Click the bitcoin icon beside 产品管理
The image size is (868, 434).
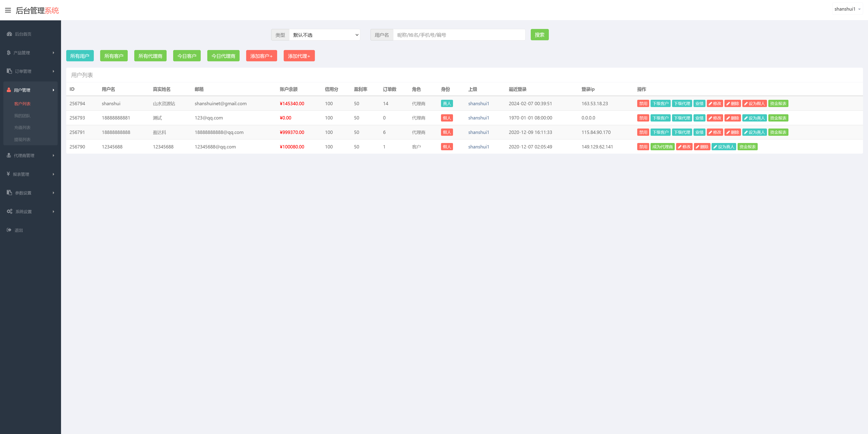click(9, 52)
